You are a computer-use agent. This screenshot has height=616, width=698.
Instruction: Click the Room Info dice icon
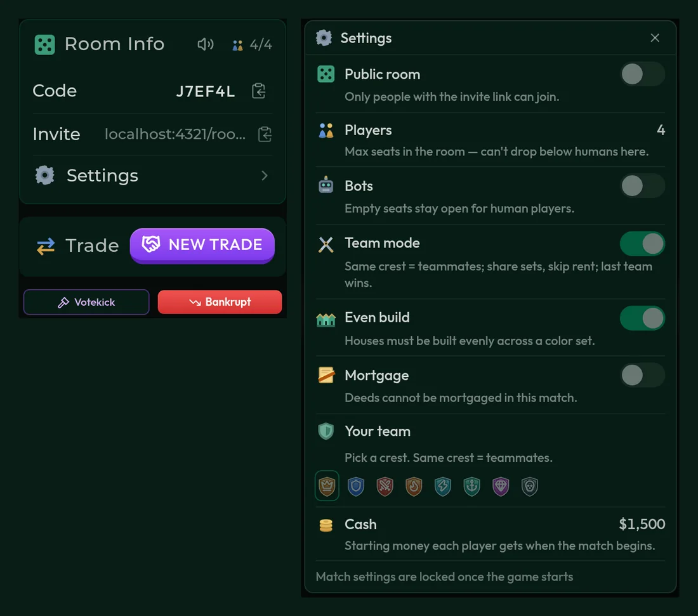[x=44, y=44]
